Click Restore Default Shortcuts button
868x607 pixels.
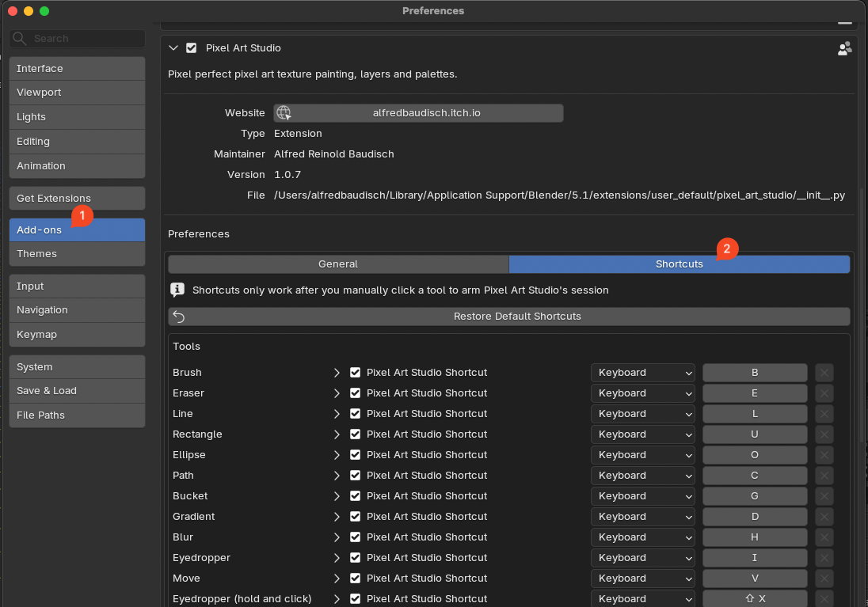pyautogui.click(x=509, y=317)
